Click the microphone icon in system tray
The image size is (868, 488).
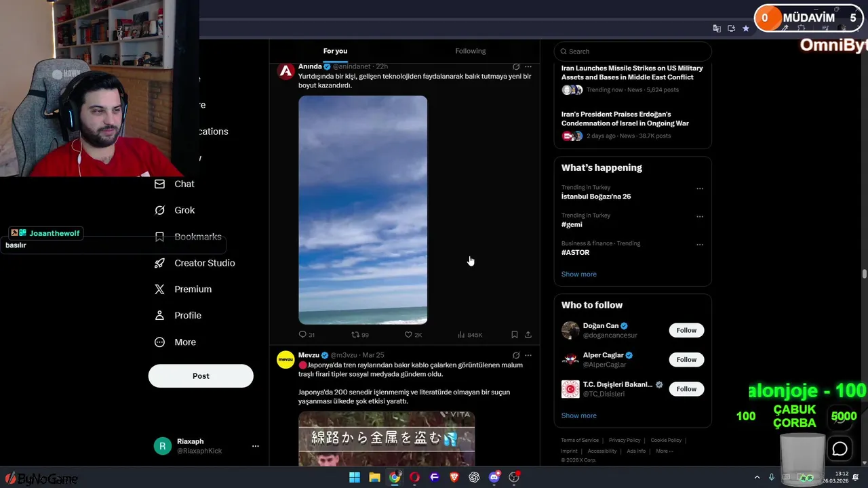pyautogui.click(x=771, y=477)
